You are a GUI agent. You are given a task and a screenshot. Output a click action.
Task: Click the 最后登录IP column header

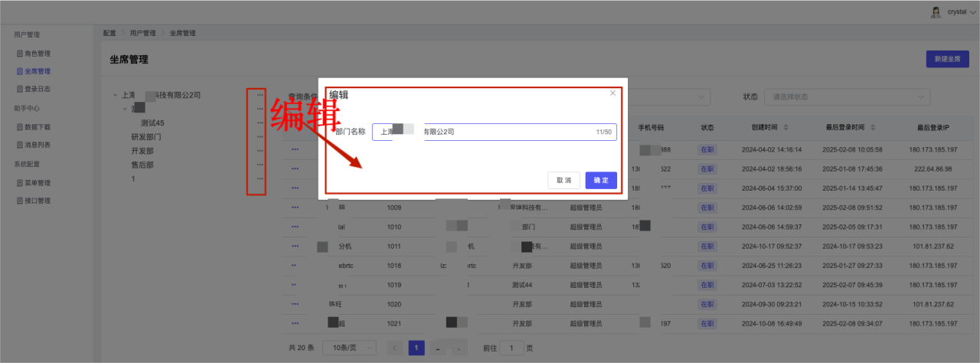coord(932,127)
